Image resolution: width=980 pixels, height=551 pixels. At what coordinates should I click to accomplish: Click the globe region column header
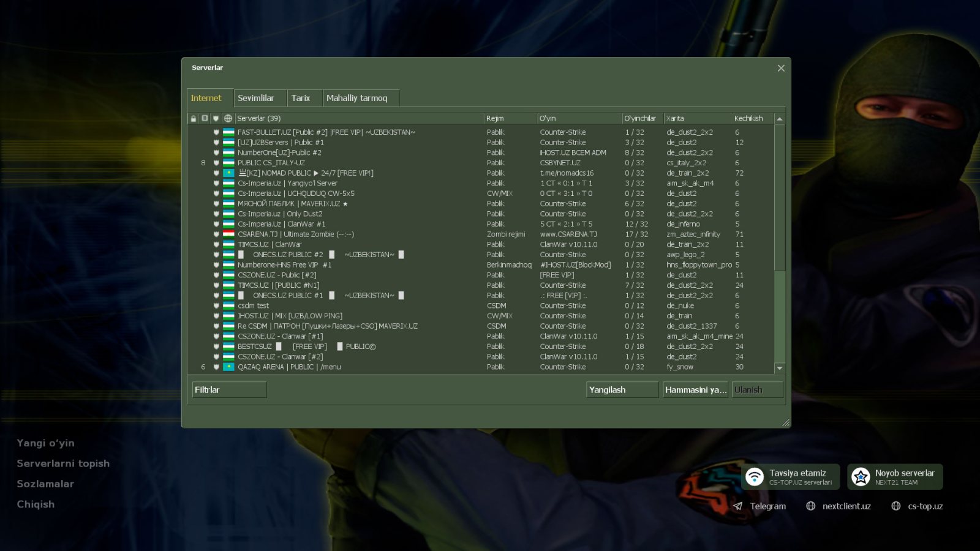pyautogui.click(x=228, y=118)
